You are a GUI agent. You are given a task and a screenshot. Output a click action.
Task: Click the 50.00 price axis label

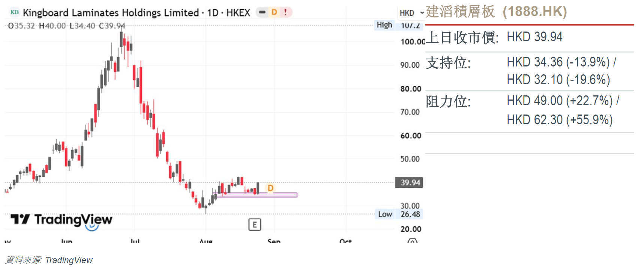[x=410, y=159]
